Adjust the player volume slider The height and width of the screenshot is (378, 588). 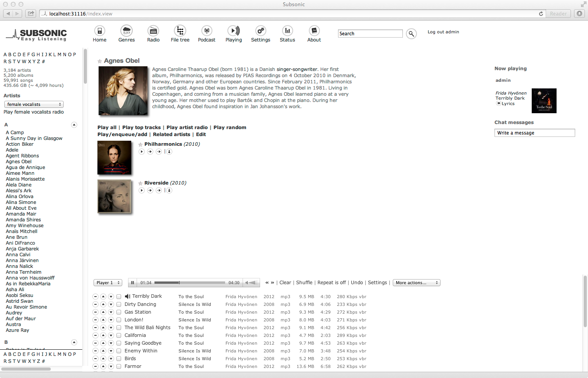point(252,283)
